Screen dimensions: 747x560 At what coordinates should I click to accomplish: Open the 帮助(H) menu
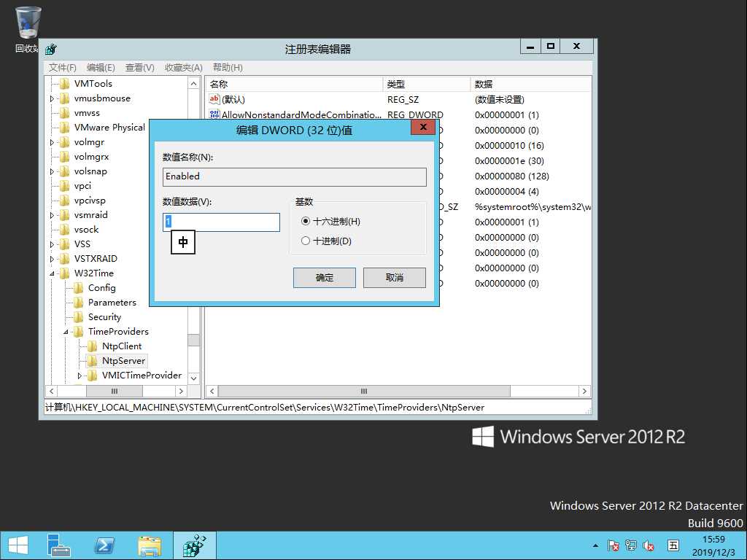click(x=228, y=68)
